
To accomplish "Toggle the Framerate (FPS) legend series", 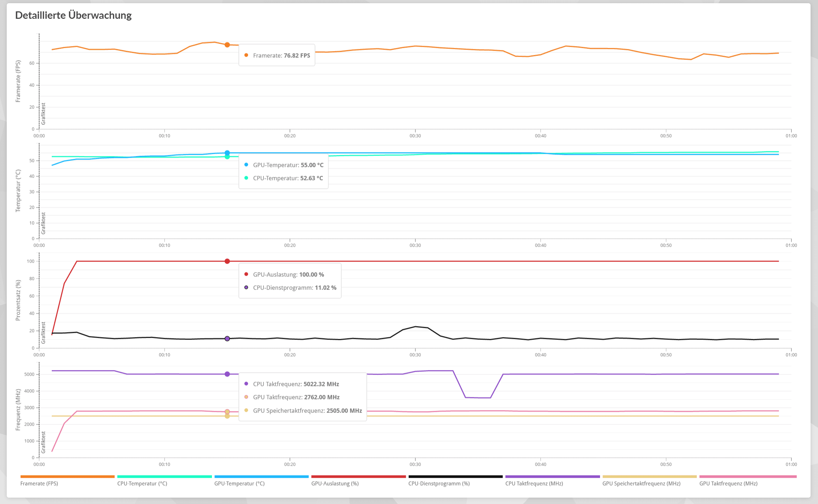I will [x=39, y=483].
